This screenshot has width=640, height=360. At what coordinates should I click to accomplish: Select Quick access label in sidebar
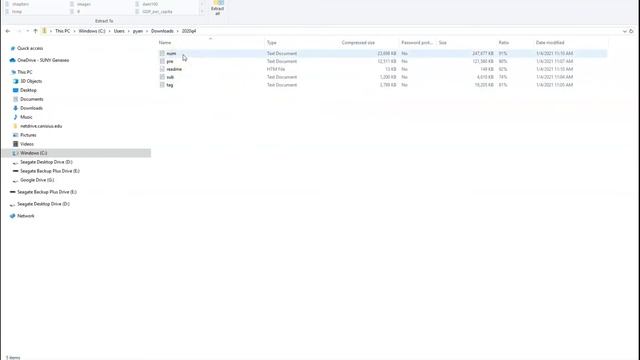30,48
